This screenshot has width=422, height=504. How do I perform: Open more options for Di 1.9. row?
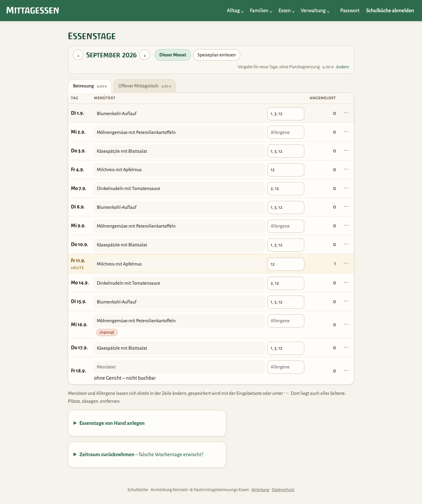pos(346,113)
